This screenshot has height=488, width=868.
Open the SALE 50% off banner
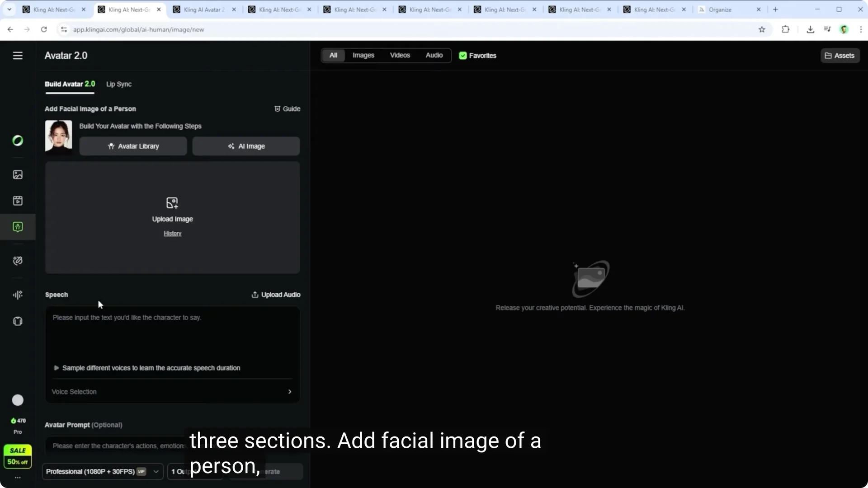click(18, 456)
